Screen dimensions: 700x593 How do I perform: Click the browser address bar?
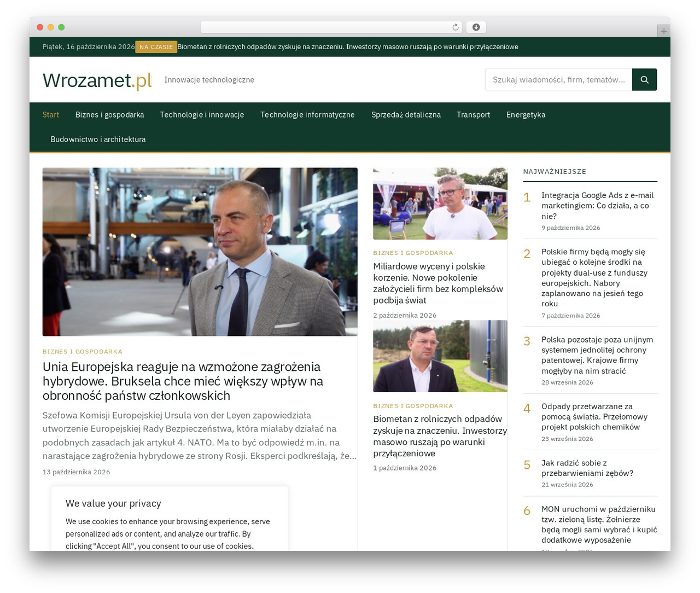(331, 27)
